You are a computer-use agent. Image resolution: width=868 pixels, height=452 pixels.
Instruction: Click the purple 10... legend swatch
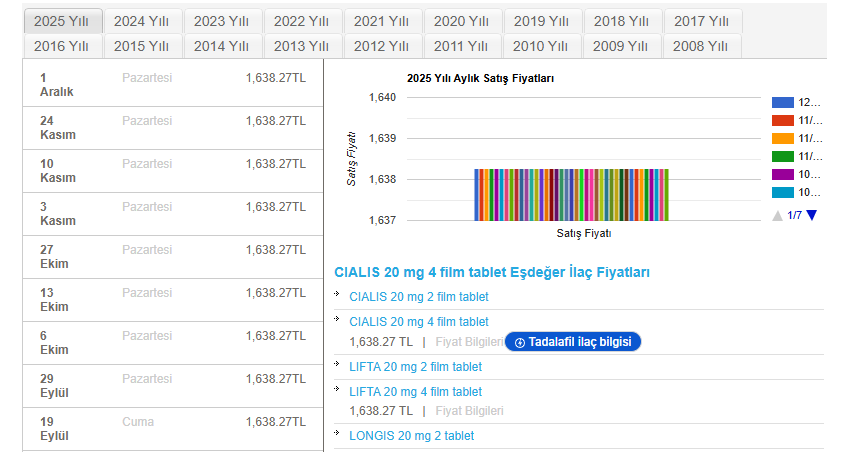point(783,175)
